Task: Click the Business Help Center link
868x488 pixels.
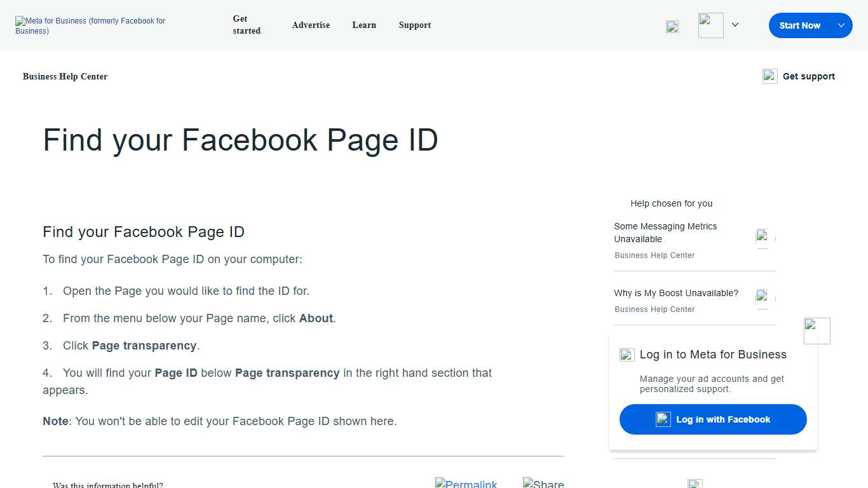Action: [65, 76]
